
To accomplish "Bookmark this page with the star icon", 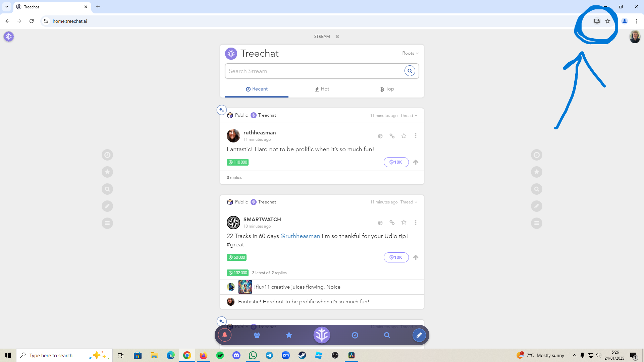I will point(608,21).
